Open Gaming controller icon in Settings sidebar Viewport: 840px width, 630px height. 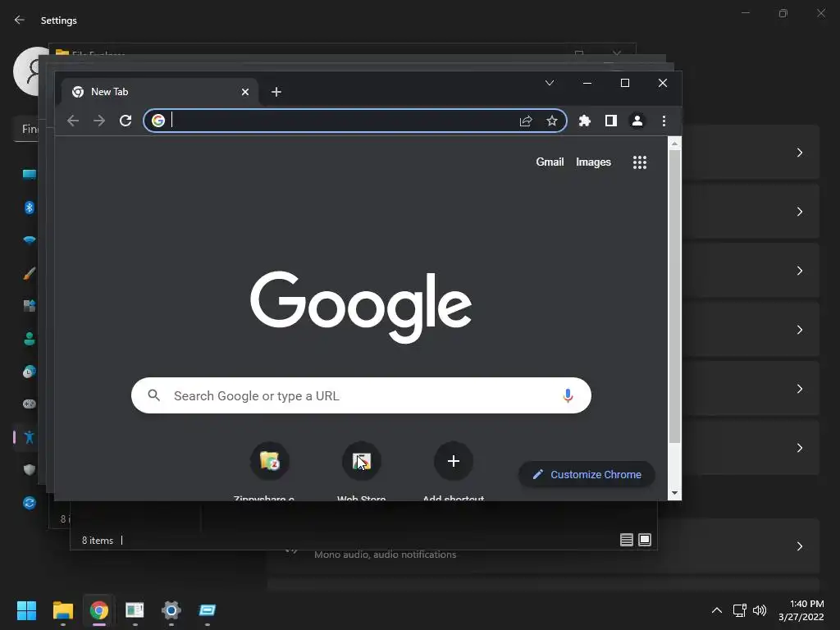[x=30, y=404]
